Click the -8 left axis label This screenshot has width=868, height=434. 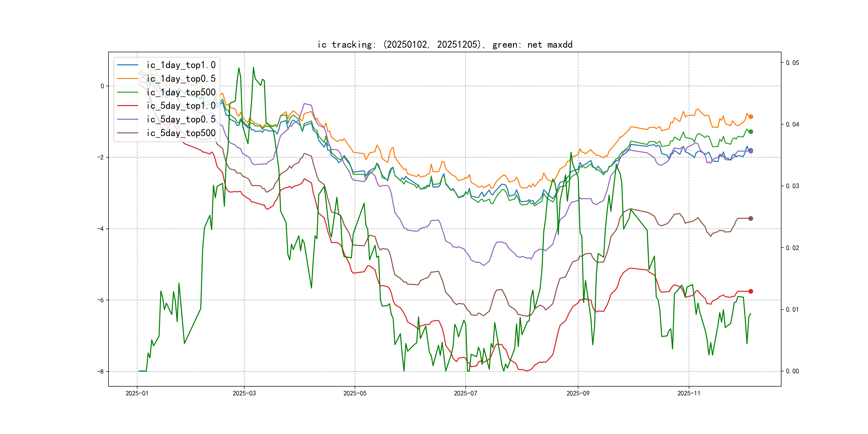click(100, 372)
